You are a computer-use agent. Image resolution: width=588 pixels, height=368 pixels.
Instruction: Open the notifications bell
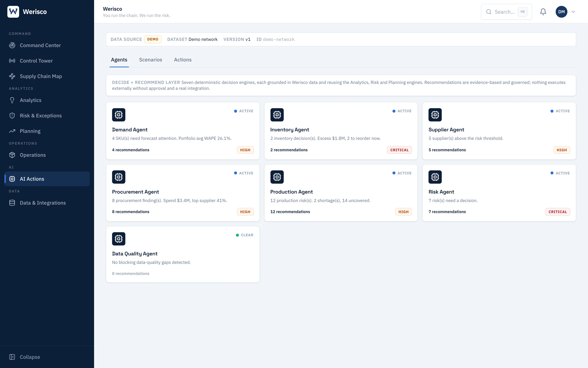(543, 12)
